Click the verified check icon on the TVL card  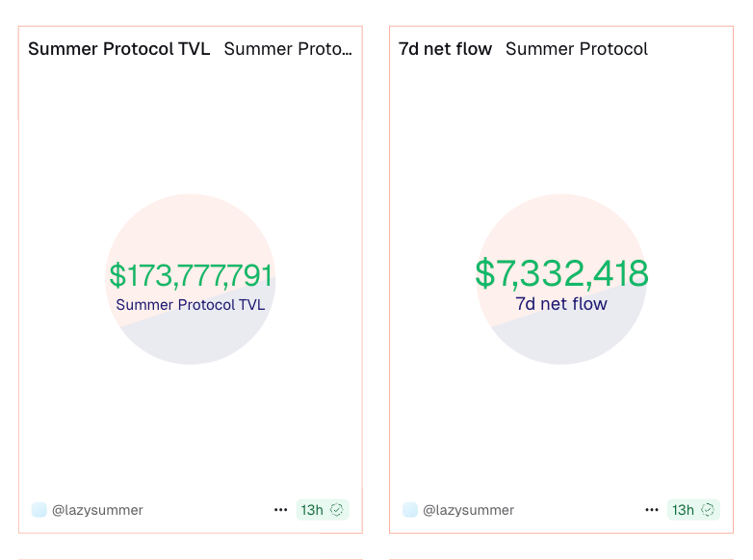point(337,510)
